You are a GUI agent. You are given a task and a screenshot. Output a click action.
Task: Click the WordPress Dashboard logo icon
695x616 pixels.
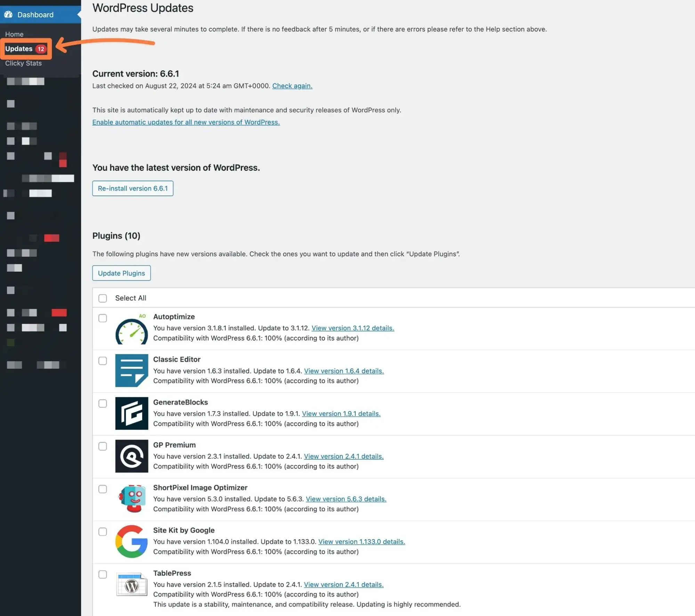pos(8,14)
